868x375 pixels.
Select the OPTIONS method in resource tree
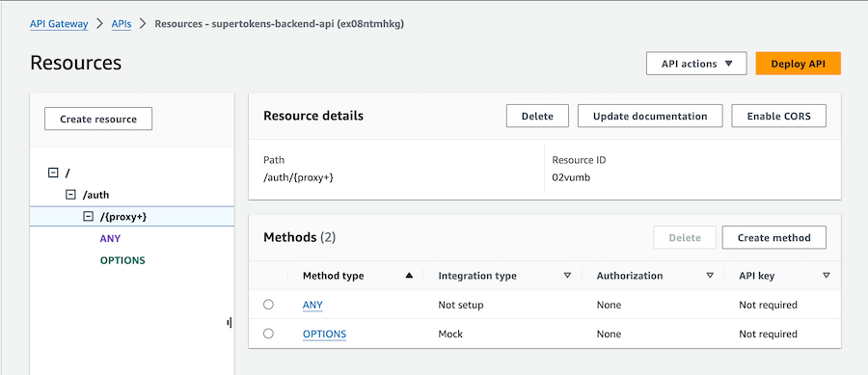coord(122,260)
